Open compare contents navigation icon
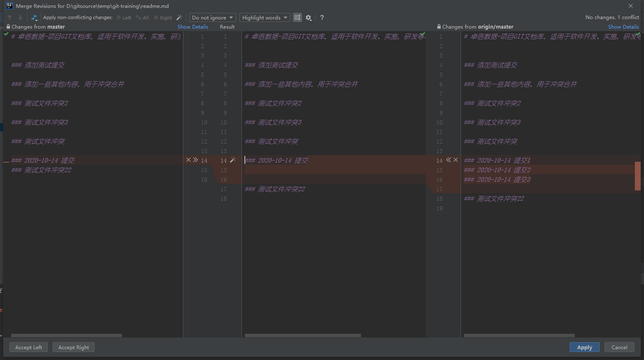The width and height of the screenshot is (644, 360). [x=34, y=17]
